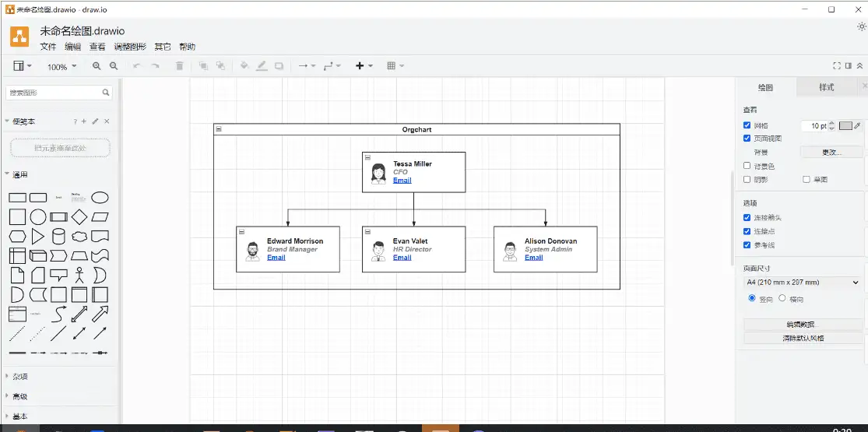Viewport: 868px width, 432px height.
Task: Disable the 连接箭头 checkbox
Action: (x=747, y=217)
